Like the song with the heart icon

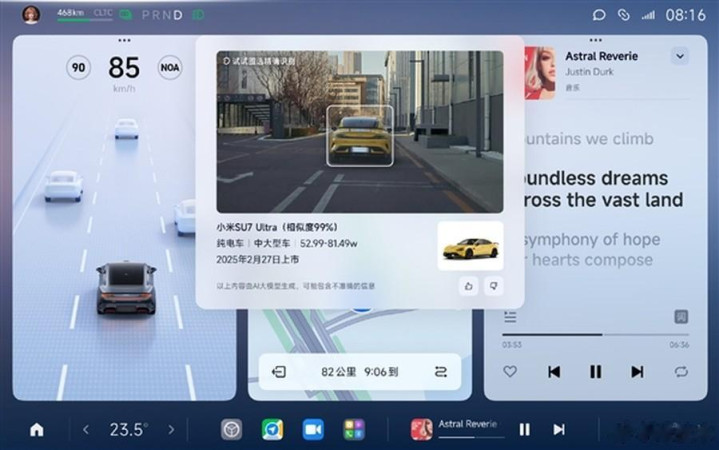click(x=510, y=372)
